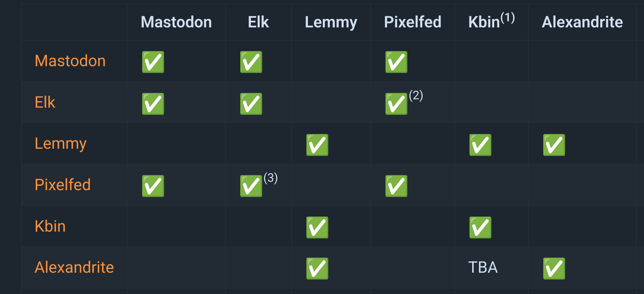This screenshot has width=644, height=294.
Task: Click checkmark for Mastodon row, Mastodon column
Action: pos(153,62)
